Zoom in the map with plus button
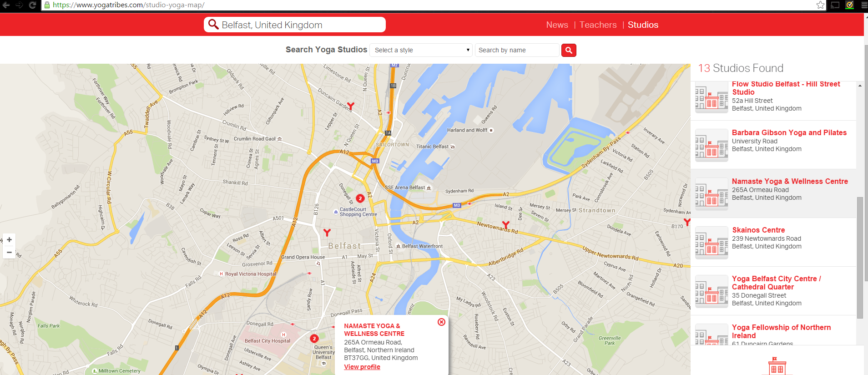 [x=9, y=239]
